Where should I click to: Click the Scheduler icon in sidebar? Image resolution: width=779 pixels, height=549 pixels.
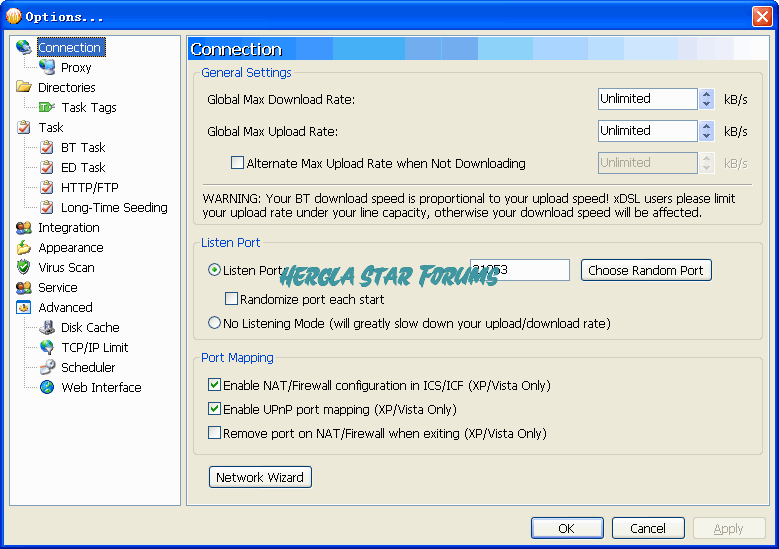pyautogui.click(x=47, y=367)
